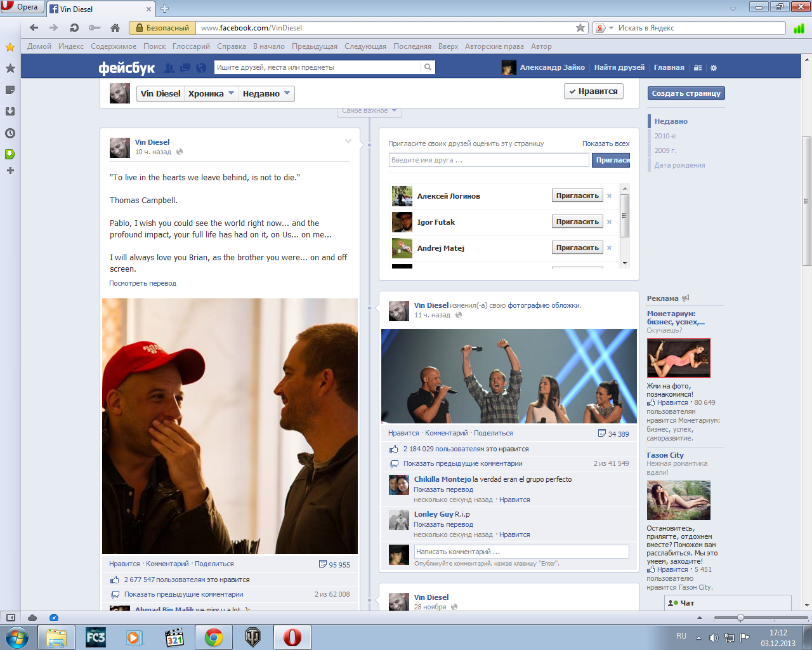The width and height of the screenshot is (812, 650).
Task: Toggle the Нравится page like button
Action: 594,91
